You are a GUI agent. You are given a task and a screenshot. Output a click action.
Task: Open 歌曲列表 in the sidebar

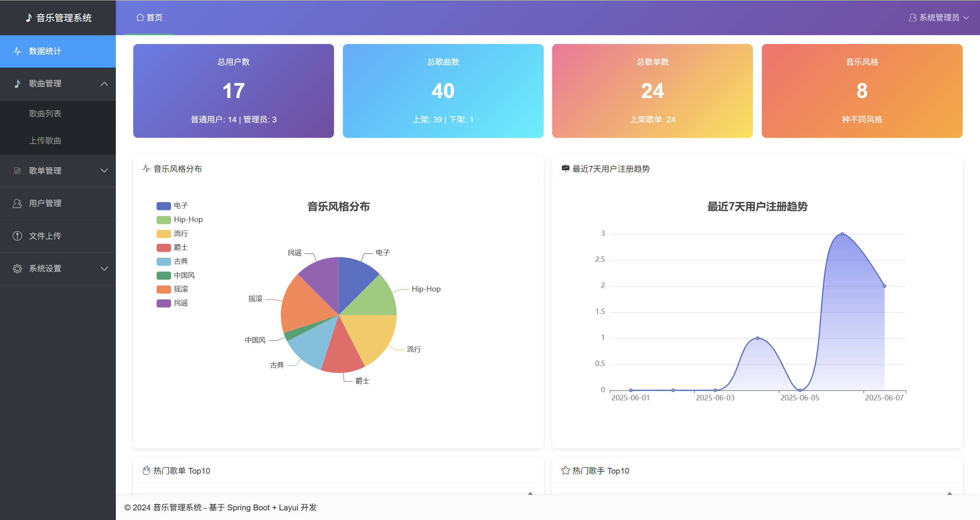(45, 113)
